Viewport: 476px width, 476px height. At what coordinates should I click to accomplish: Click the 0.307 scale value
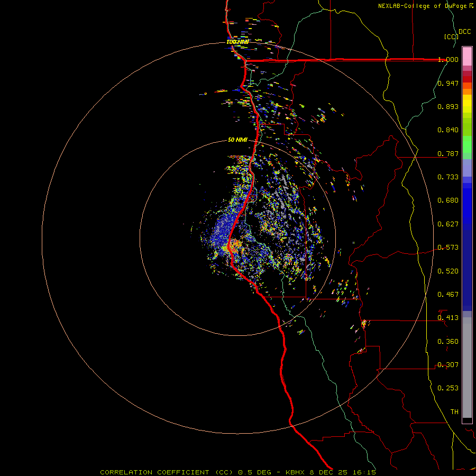448,365
